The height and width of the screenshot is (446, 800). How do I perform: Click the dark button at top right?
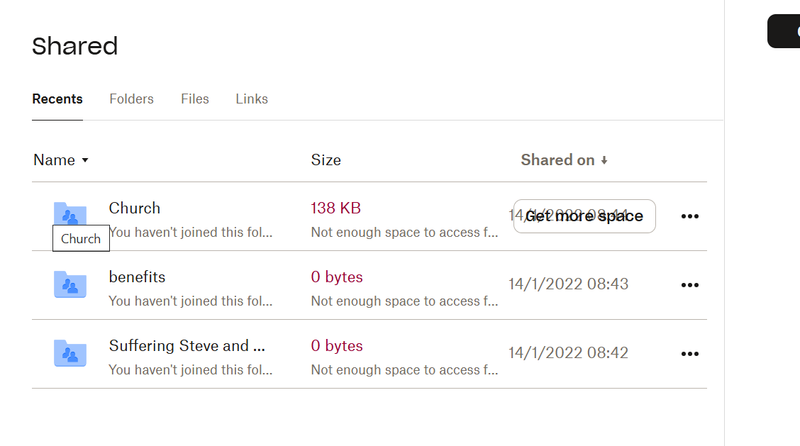[784, 31]
